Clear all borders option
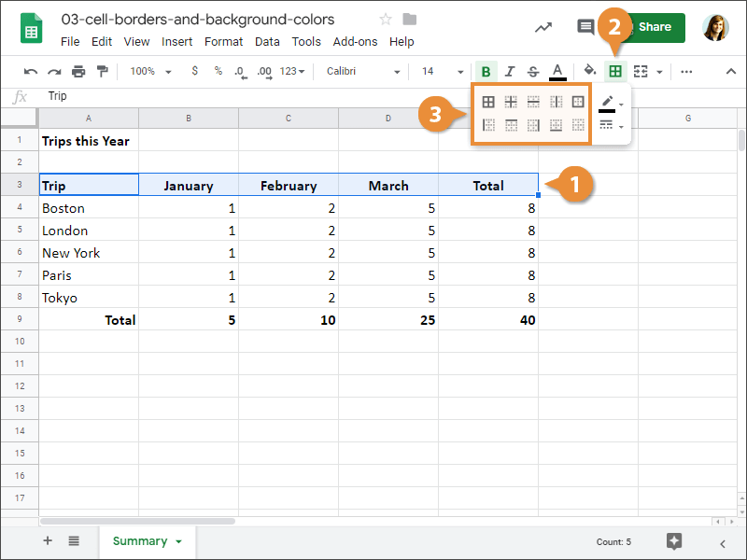This screenshot has height=560, width=747. click(578, 125)
